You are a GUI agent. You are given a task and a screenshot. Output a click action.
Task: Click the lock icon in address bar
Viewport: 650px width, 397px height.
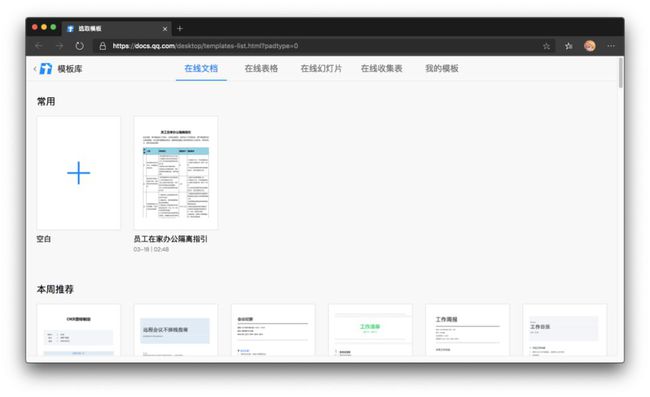103,46
